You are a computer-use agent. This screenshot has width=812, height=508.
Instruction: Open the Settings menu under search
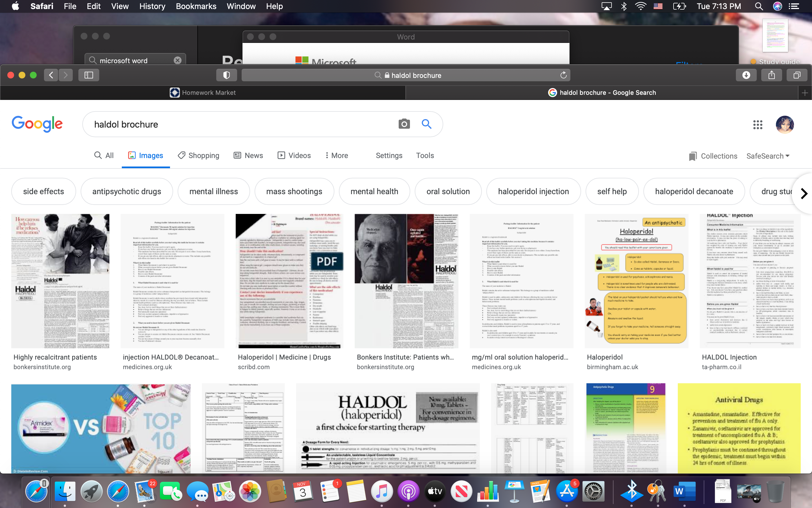(389, 156)
